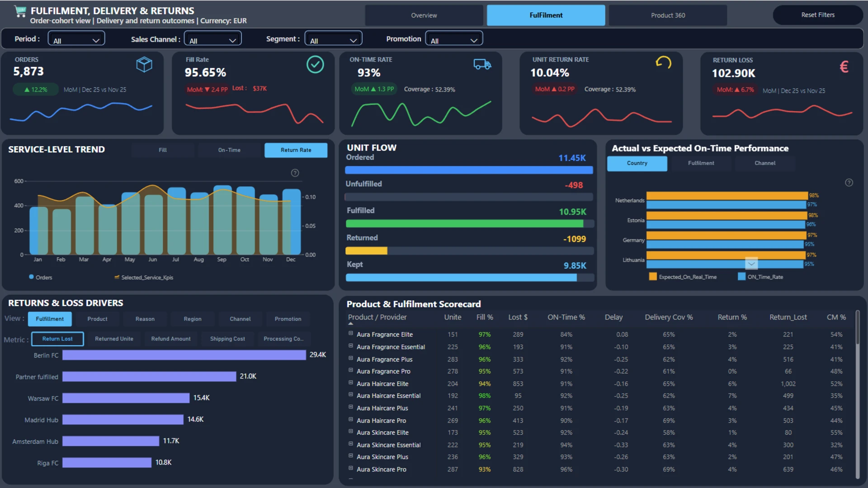Click the Expected_On_Real_Time legend swatch
Screen dimensions: 868x488
653,277
